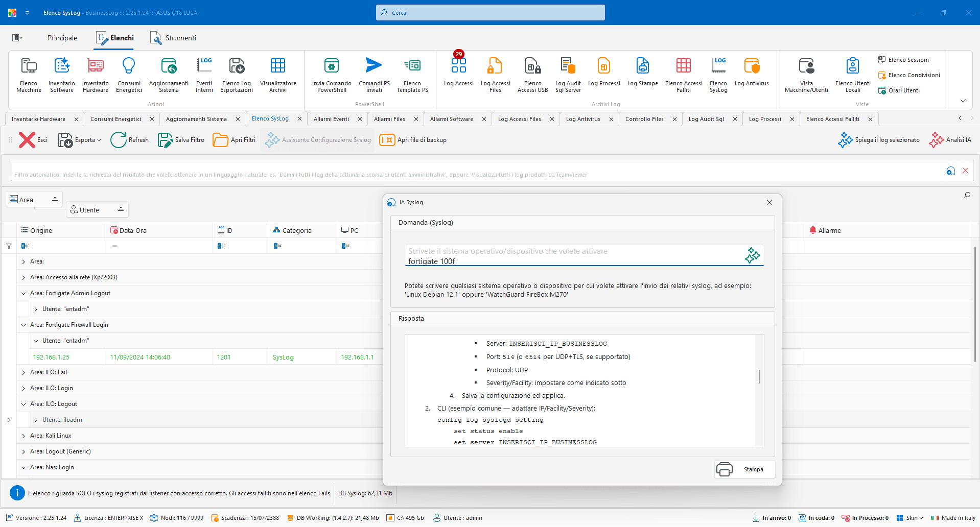Click the Risposta panel vertical scrollbar
Screen dimensions: 980x527
(759, 377)
